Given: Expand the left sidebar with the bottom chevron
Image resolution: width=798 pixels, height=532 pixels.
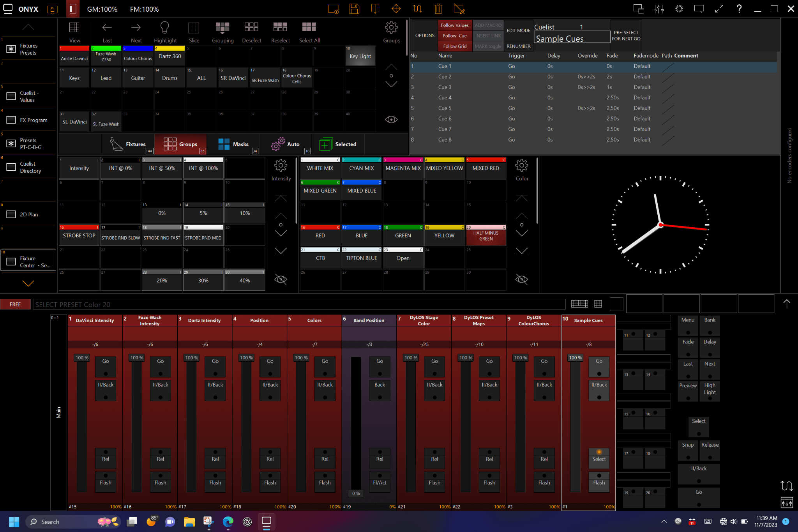Looking at the screenshot, I should (28, 283).
